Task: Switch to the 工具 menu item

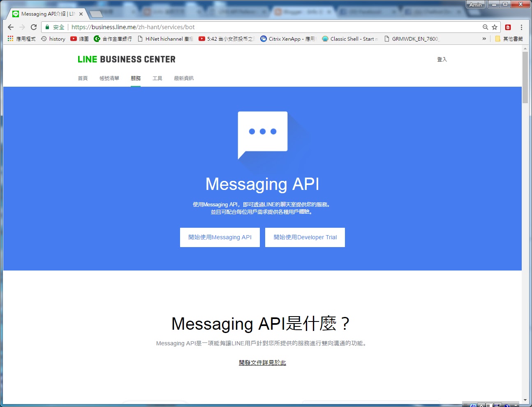Action: pyautogui.click(x=157, y=78)
